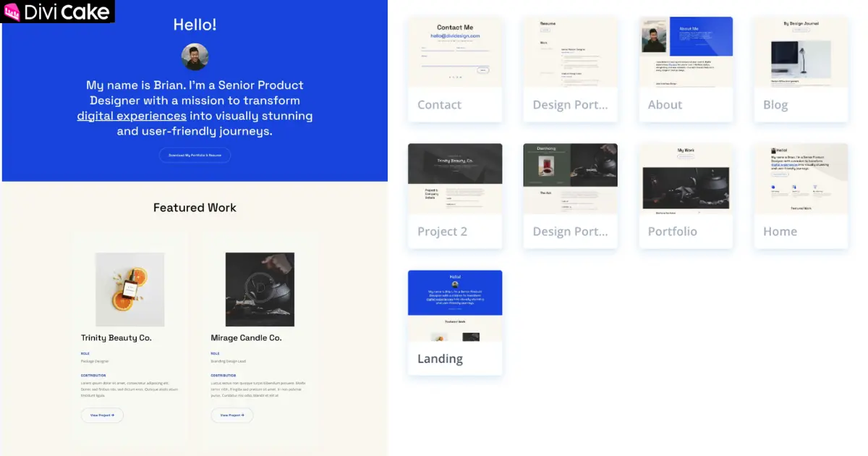Viewport: 868px width, 456px height.
Task: Click the 'Project 2' card label
Action: tap(442, 232)
